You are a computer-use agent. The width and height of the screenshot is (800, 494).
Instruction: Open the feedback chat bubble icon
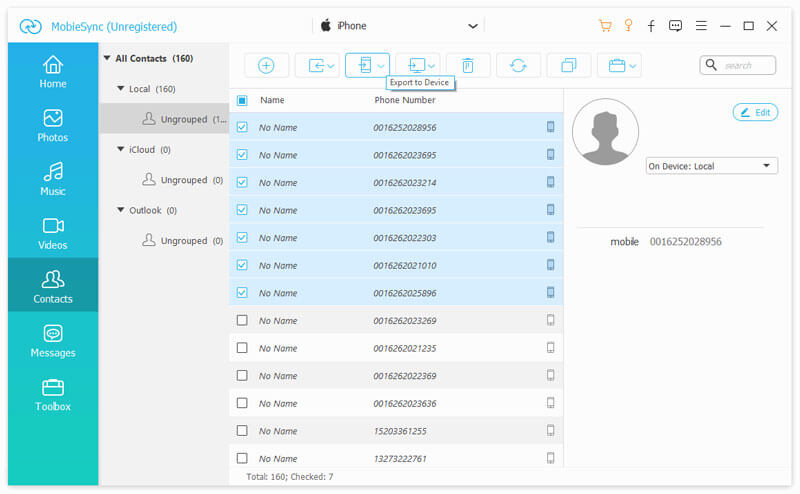pos(675,26)
